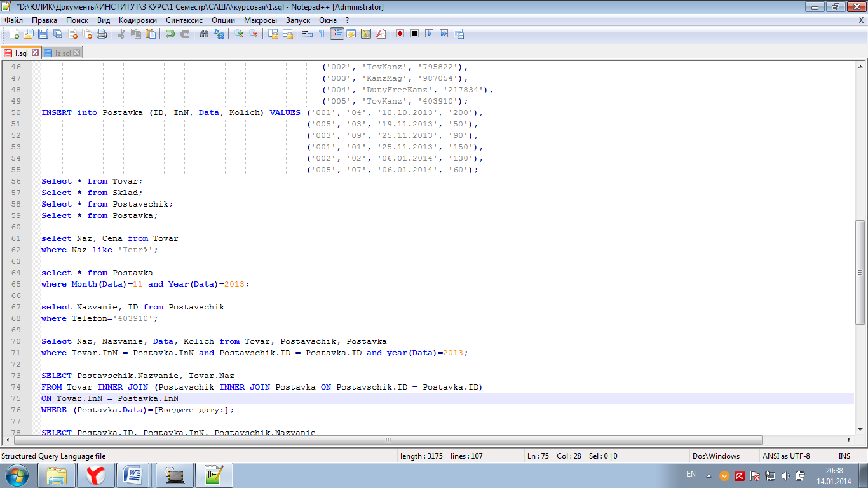Close the 1.sql tab
Screen dimensions: 868x488
(x=35, y=53)
